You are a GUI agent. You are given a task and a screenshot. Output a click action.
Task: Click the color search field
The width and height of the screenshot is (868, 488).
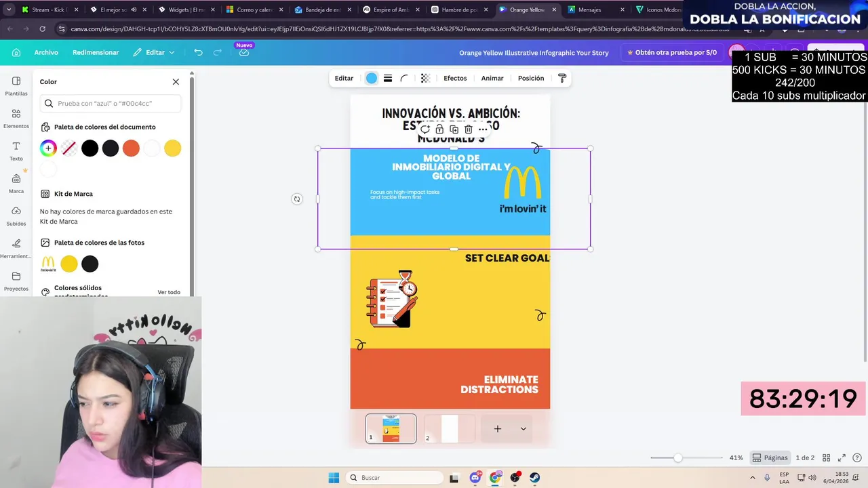tap(111, 104)
